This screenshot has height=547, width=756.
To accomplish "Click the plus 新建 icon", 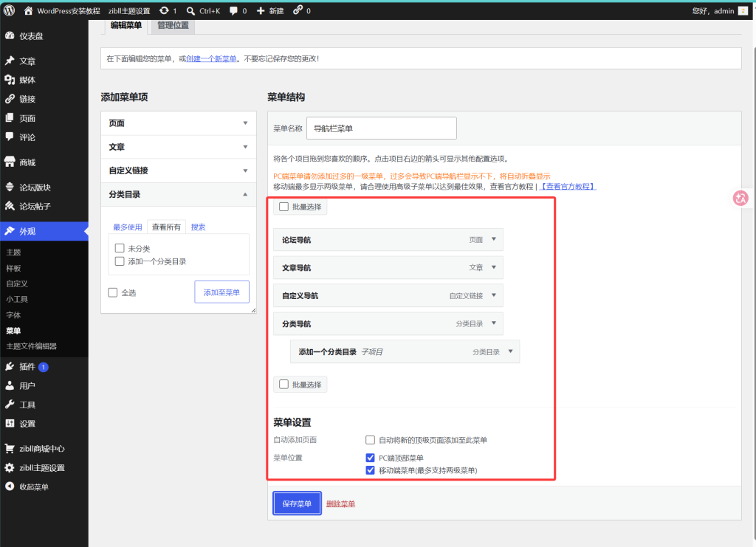I will [261, 10].
